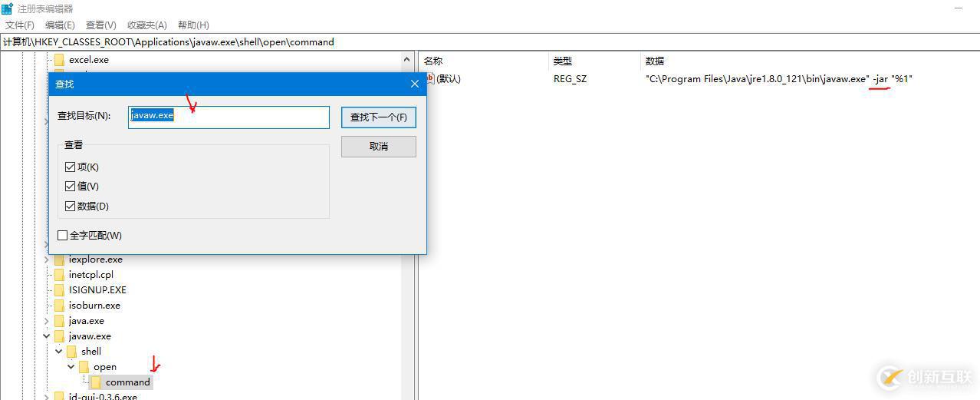This screenshot has height=400, width=980.
Task: Select the inetcpl.cpl tree item
Action: point(91,275)
